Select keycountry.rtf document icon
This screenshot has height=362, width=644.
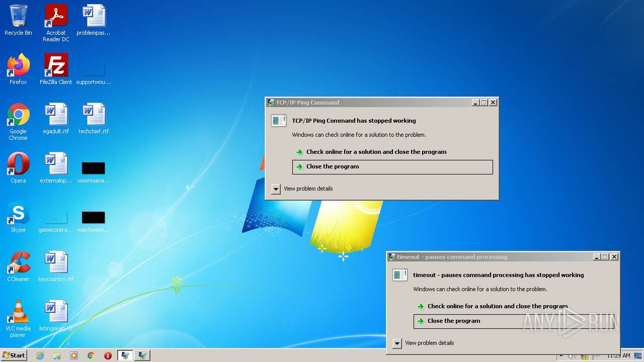(56, 266)
